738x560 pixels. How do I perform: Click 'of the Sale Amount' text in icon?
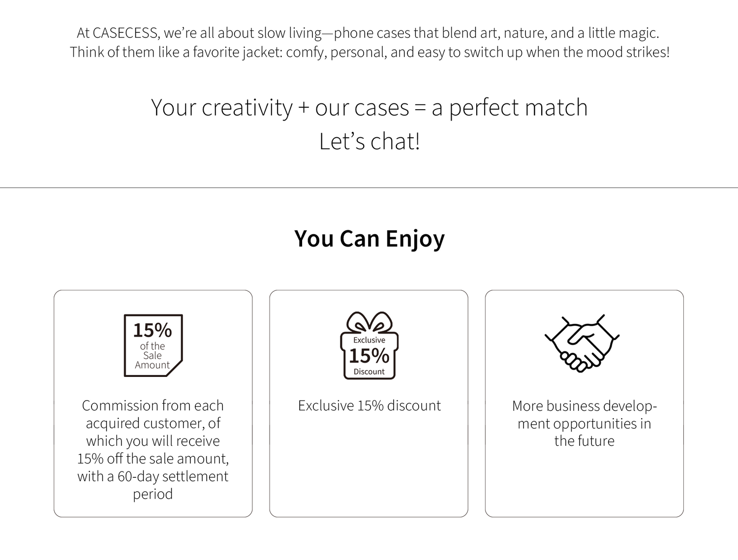coord(153,356)
